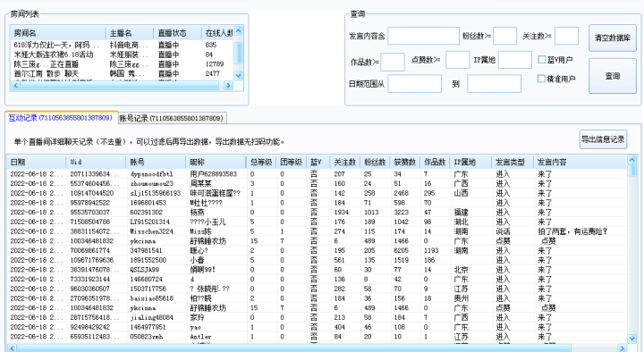This screenshot has height=352, width=644.
Task: Sort by 粉丝数 column header
Action: 375,162
